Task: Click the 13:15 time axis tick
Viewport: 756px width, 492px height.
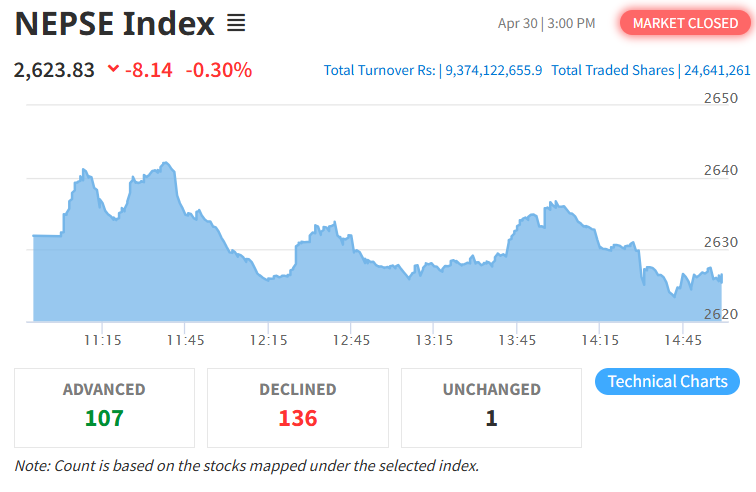Action: point(433,328)
